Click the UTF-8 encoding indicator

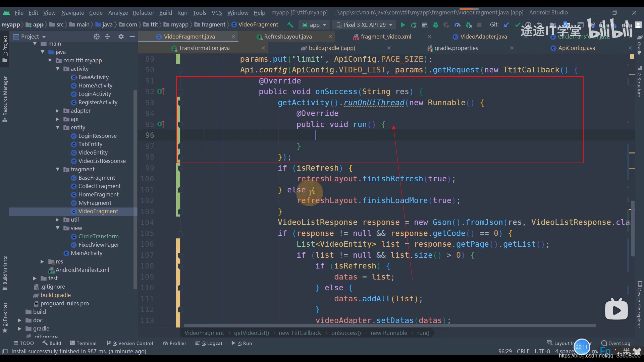tap(542, 351)
